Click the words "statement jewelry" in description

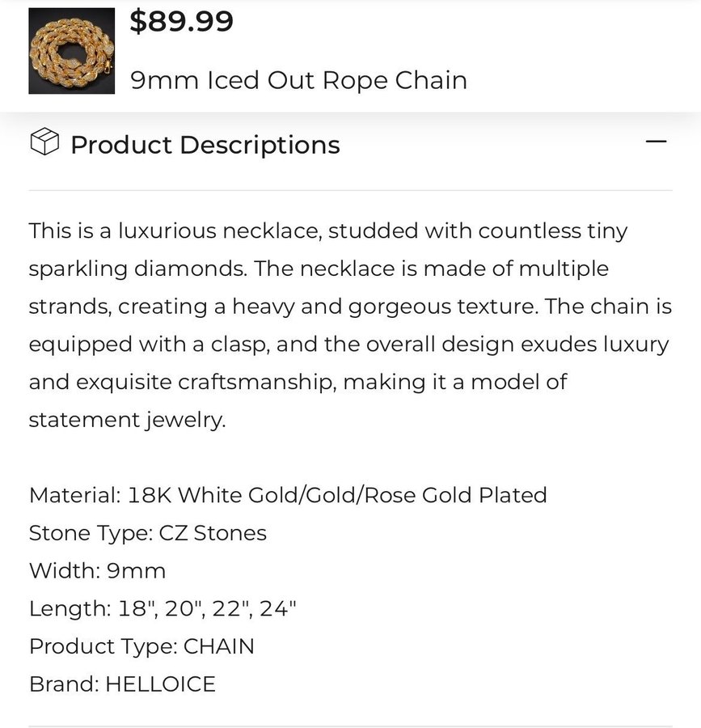point(125,420)
